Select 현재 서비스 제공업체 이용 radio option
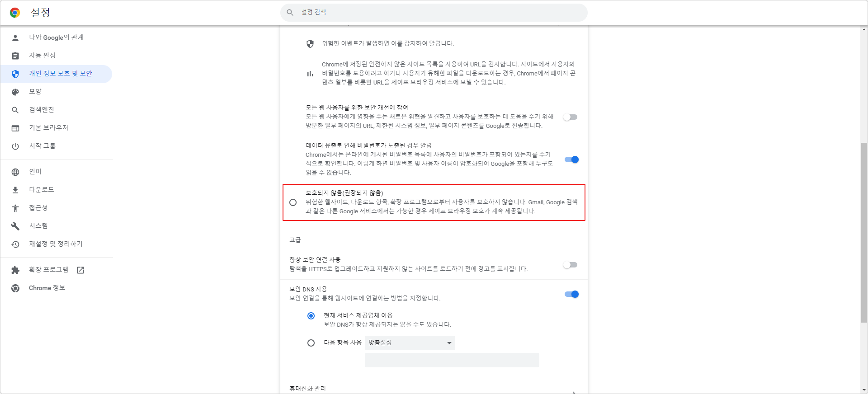The width and height of the screenshot is (868, 394). coord(311,316)
